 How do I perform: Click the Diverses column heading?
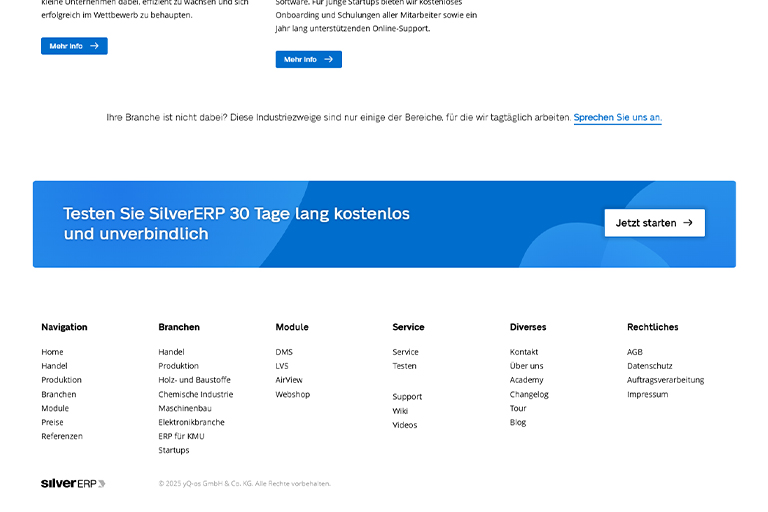point(528,327)
